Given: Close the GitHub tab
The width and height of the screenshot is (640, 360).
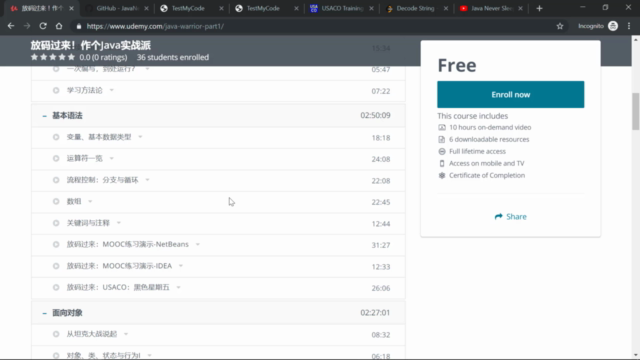Looking at the screenshot, I should click(147, 8).
